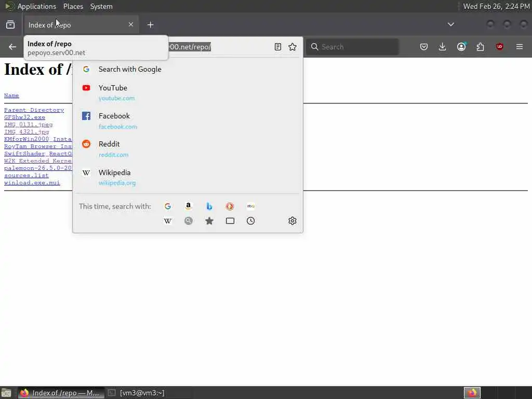Search this time with Wikipedia icon
This screenshot has height=399, width=532.
[x=168, y=221]
